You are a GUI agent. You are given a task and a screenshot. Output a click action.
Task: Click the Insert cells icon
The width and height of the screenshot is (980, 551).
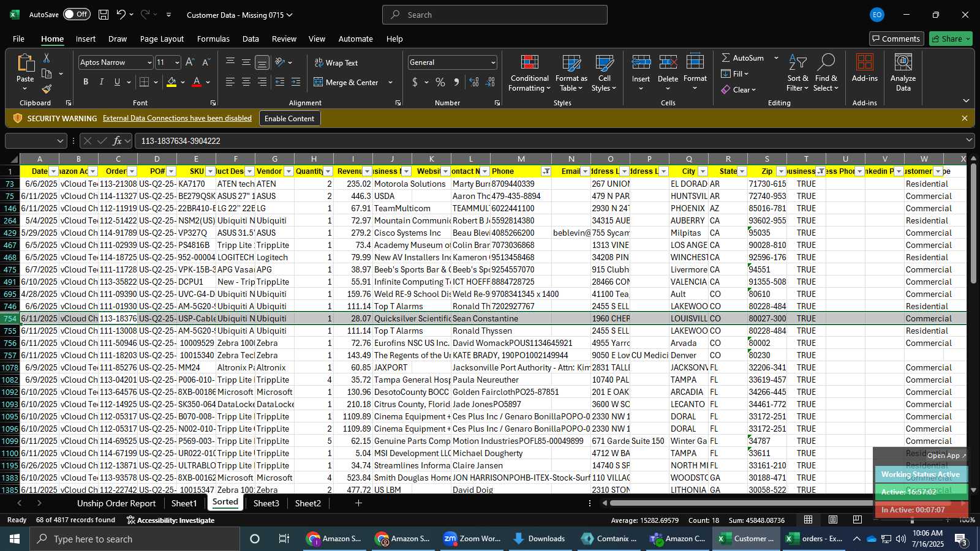pyautogui.click(x=641, y=62)
